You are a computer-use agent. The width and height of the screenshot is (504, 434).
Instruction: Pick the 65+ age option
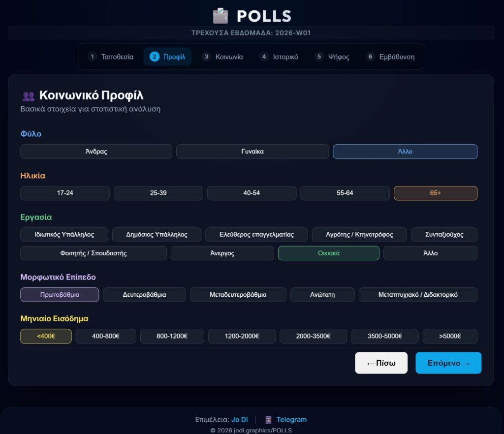[435, 193]
